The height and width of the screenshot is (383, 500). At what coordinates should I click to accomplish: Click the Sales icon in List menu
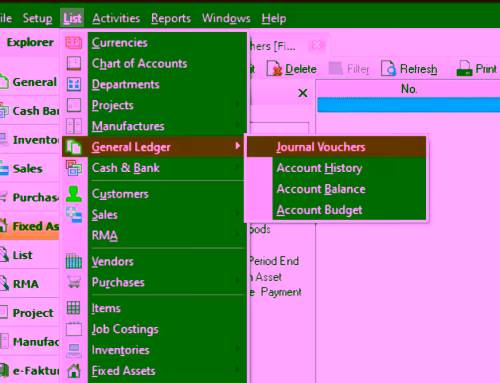pyautogui.click(x=74, y=215)
